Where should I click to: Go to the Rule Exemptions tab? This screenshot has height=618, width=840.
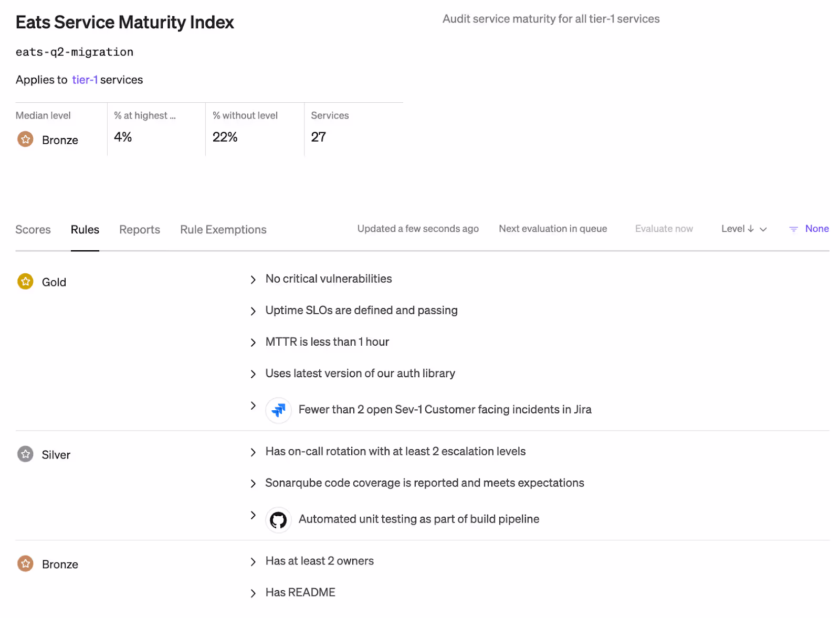click(x=223, y=230)
